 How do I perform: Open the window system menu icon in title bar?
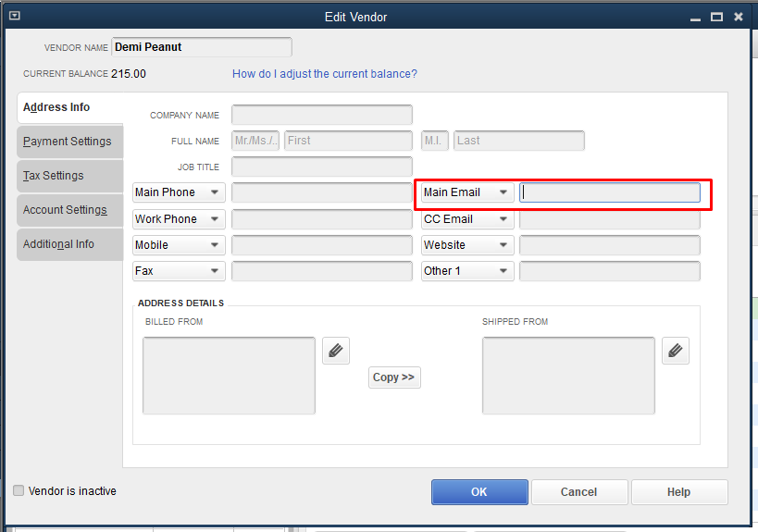tap(15, 16)
